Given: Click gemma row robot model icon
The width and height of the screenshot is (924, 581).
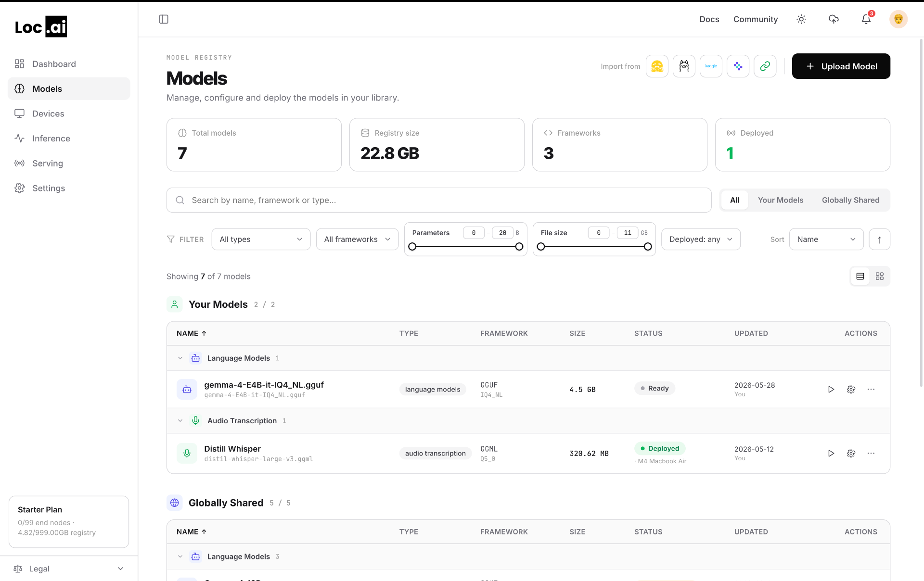Looking at the screenshot, I should (x=187, y=390).
